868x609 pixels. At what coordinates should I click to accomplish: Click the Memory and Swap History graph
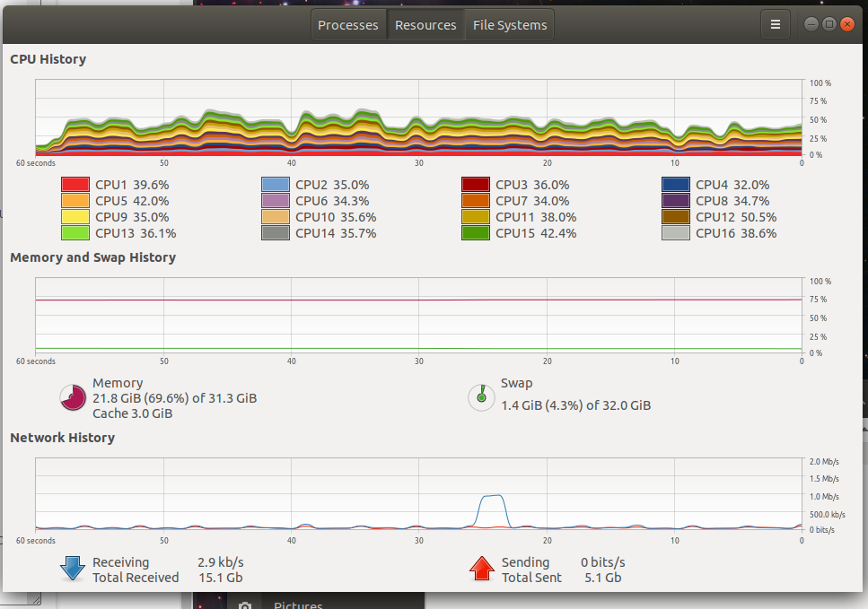coord(418,316)
